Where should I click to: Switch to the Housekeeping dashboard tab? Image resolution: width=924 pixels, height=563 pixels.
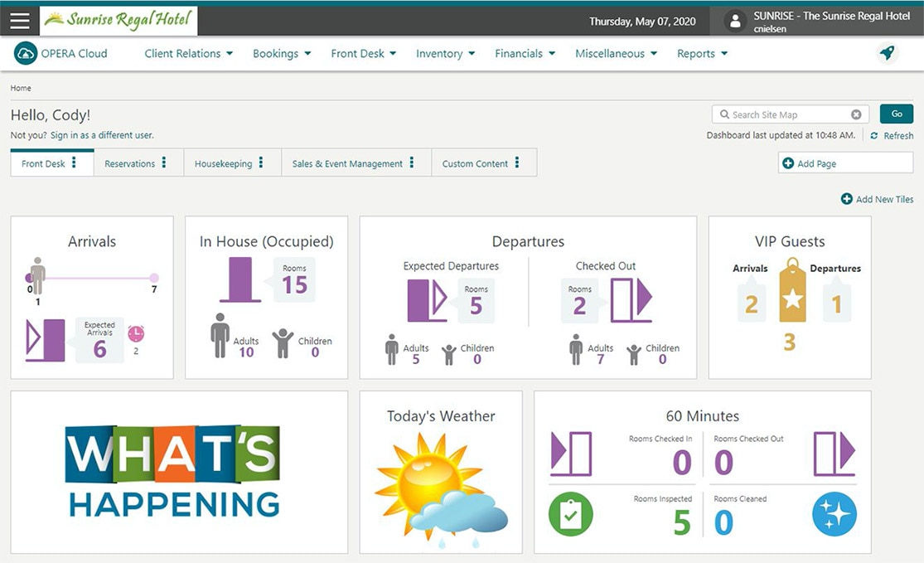tap(223, 164)
